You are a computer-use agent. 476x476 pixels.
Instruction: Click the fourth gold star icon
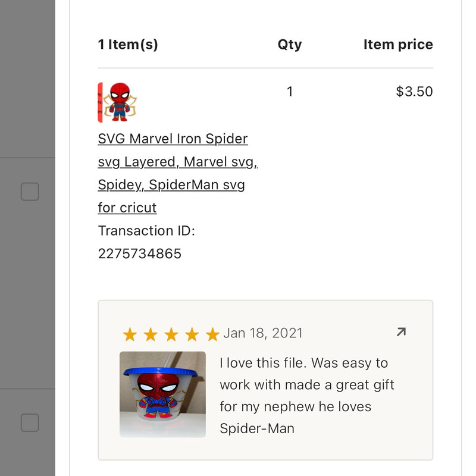click(191, 333)
